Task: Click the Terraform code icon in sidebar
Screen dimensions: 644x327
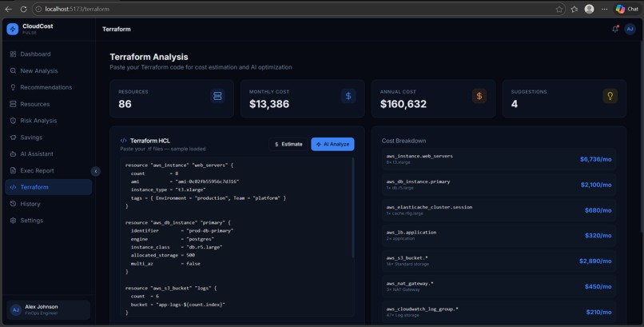Action: [x=13, y=187]
